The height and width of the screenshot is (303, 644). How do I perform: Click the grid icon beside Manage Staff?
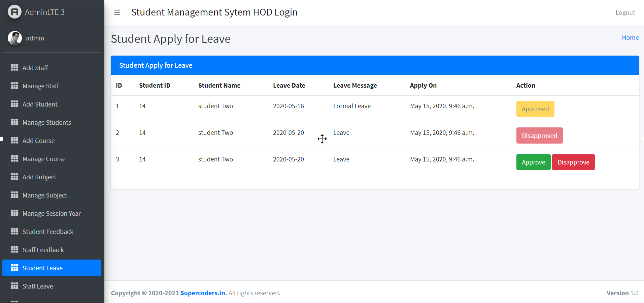tap(14, 86)
